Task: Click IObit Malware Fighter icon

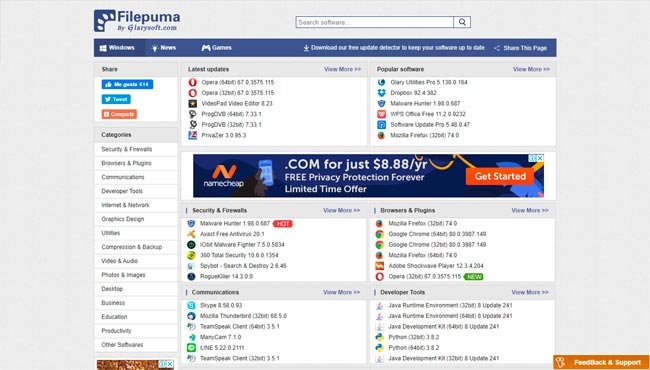Action: (x=191, y=244)
